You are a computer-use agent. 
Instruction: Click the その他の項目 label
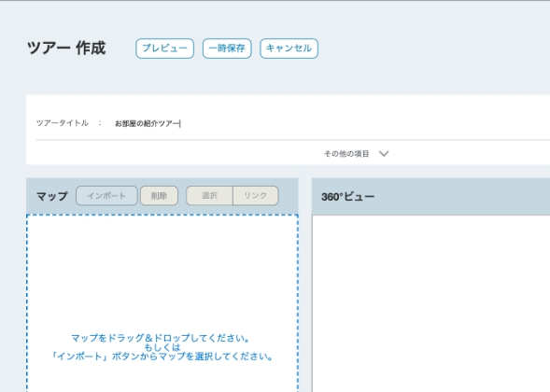[x=346, y=154]
